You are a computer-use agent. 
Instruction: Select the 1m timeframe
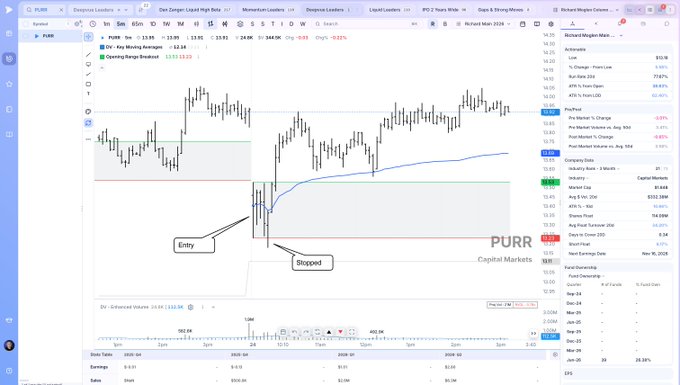(107, 24)
